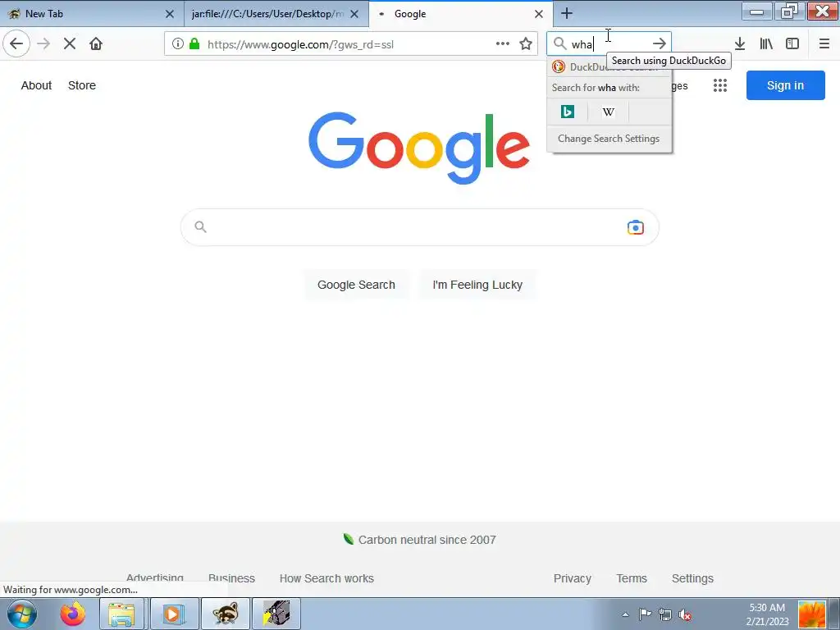840x630 pixels.
Task: Open the home page icon
Action: (96, 43)
